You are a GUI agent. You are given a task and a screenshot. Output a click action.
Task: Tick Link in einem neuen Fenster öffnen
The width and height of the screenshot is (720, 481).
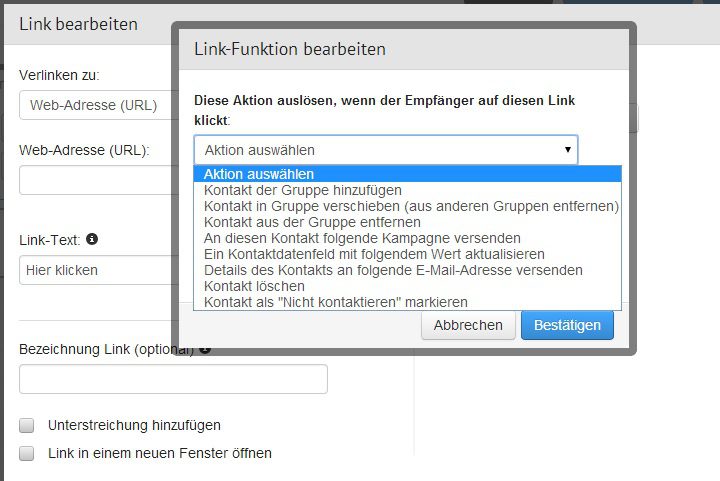point(26,453)
